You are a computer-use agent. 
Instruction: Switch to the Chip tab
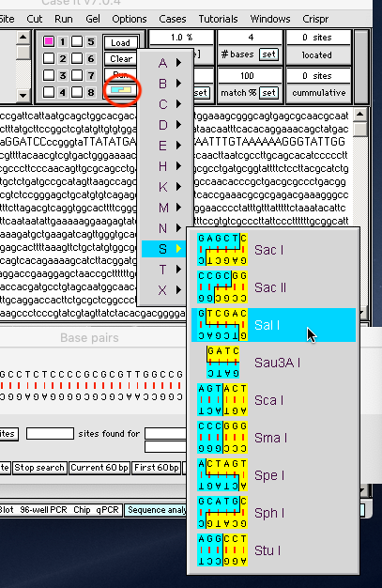[x=82, y=510]
